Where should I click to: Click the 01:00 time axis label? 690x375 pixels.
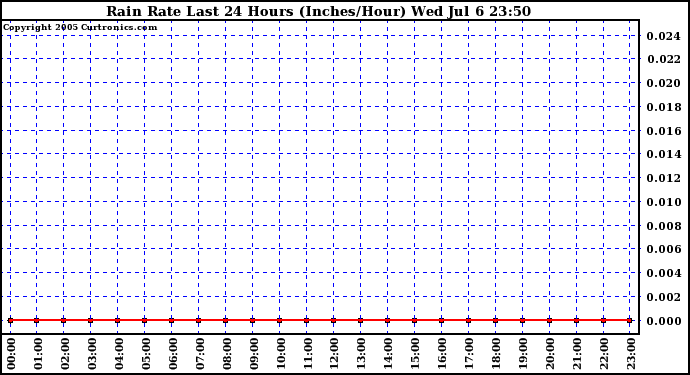point(38,353)
